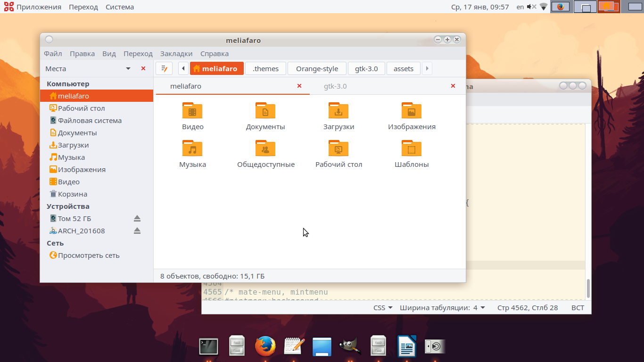Eject the ARCH_201608 disc

click(137, 231)
